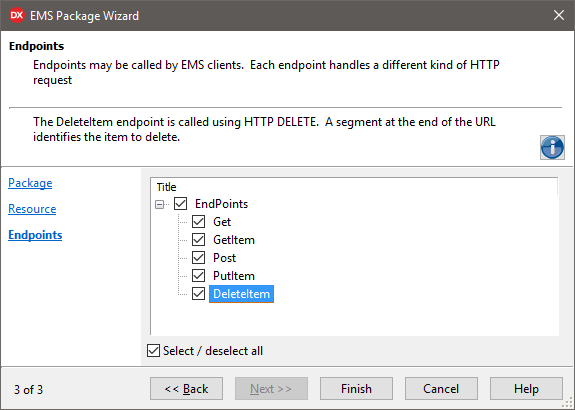Screen dimensions: 575x410
Task: Toggle the PutItem endpoint checkbox
Action: pyautogui.click(x=198, y=275)
